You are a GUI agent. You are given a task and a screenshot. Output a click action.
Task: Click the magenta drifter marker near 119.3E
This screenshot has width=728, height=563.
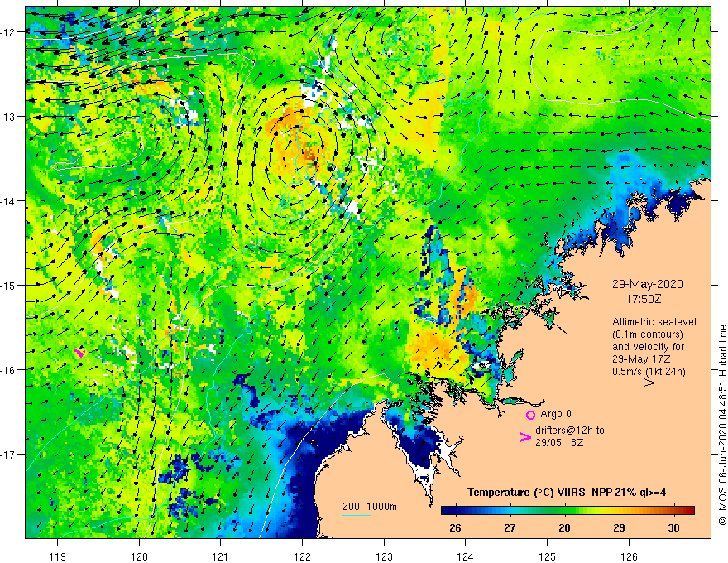coord(80,353)
